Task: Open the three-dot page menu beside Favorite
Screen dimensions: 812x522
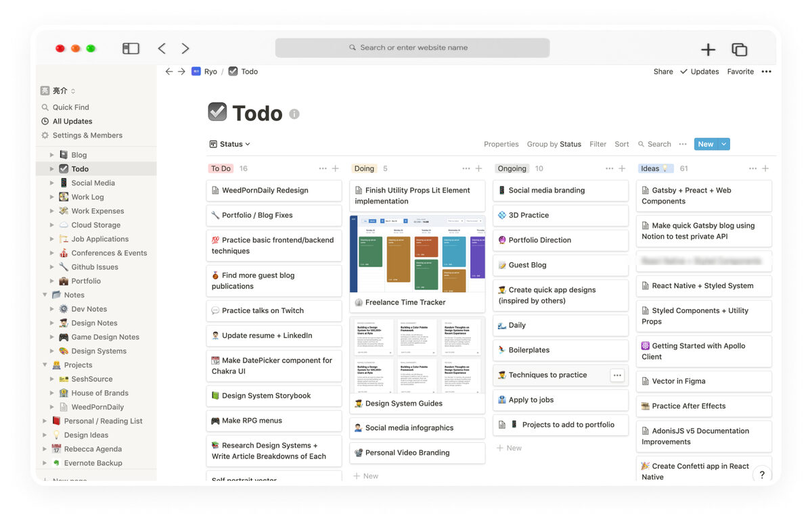Action: (x=766, y=72)
